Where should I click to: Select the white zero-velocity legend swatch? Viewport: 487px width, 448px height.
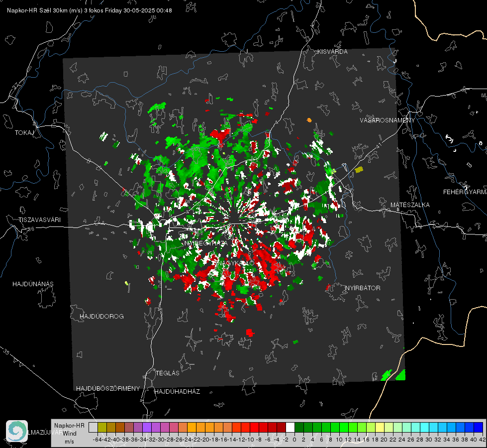(x=290, y=427)
